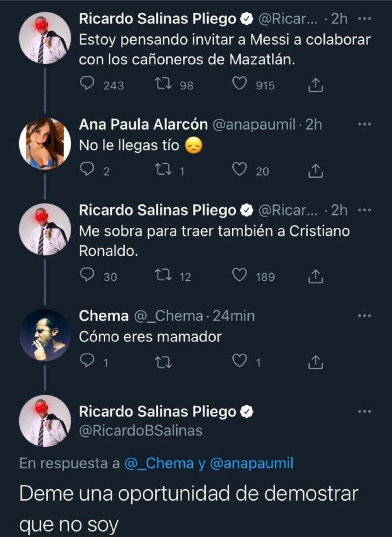392x537 pixels.
Task: Reply to the Cristiano Ronaldo tweet
Action: tap(87, 275)
